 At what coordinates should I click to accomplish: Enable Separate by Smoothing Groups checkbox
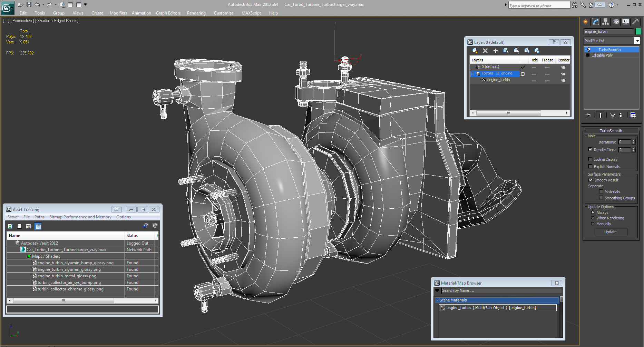point(601,198)
